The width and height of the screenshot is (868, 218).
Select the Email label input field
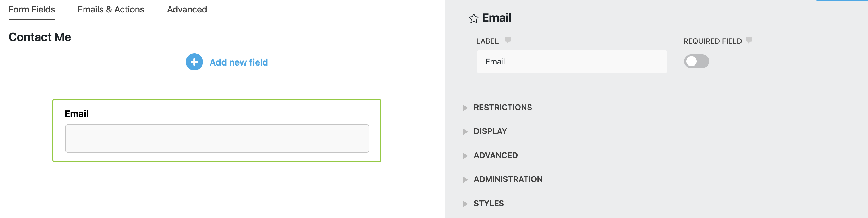point(571,62)
